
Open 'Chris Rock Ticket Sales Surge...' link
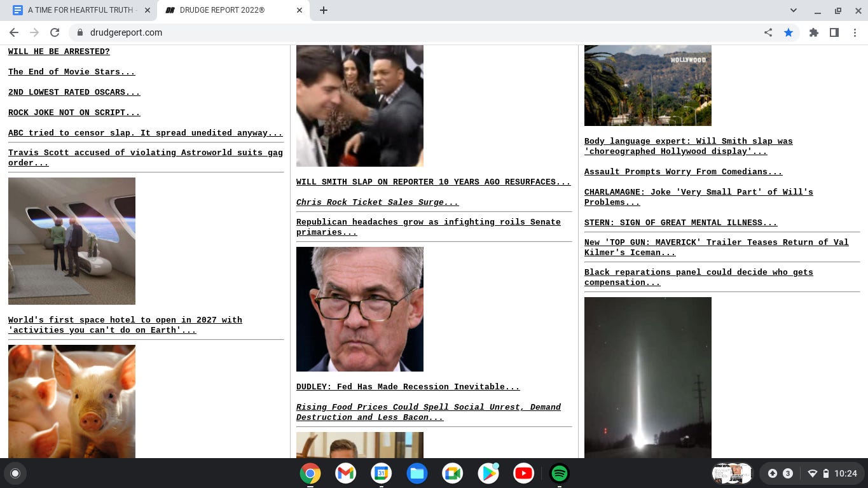378,202
